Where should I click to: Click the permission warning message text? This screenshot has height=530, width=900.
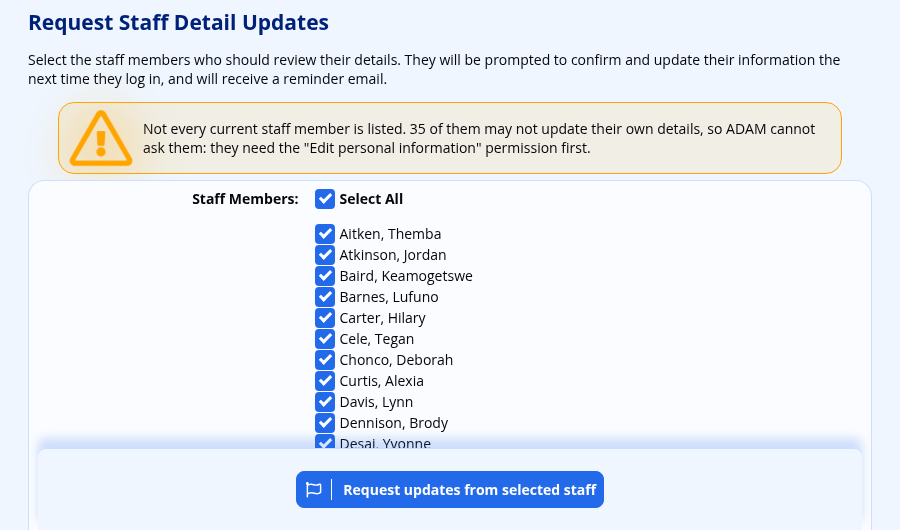(479, 138)
